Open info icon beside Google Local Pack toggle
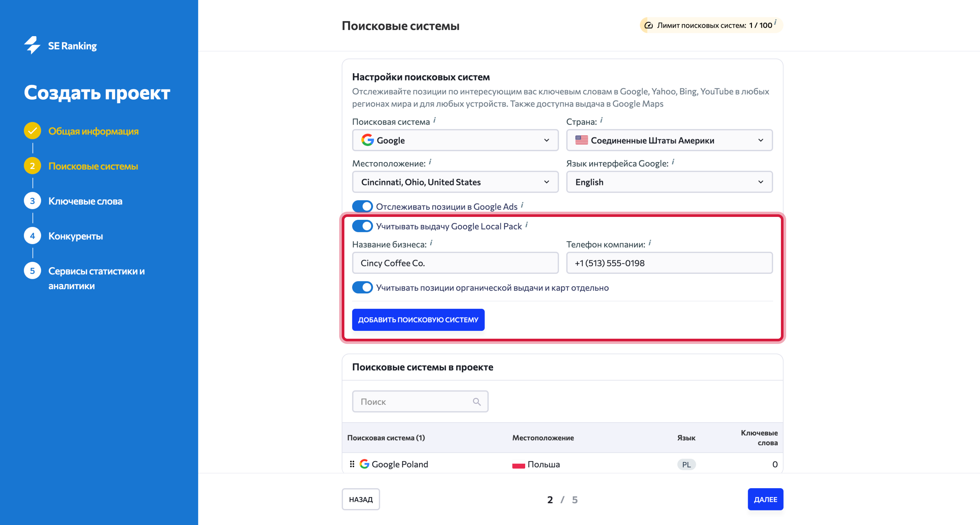 point(526,225)
